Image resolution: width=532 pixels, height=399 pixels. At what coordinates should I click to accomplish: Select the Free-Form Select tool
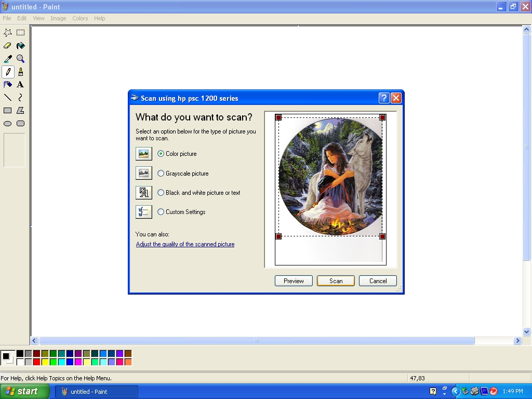7,33
